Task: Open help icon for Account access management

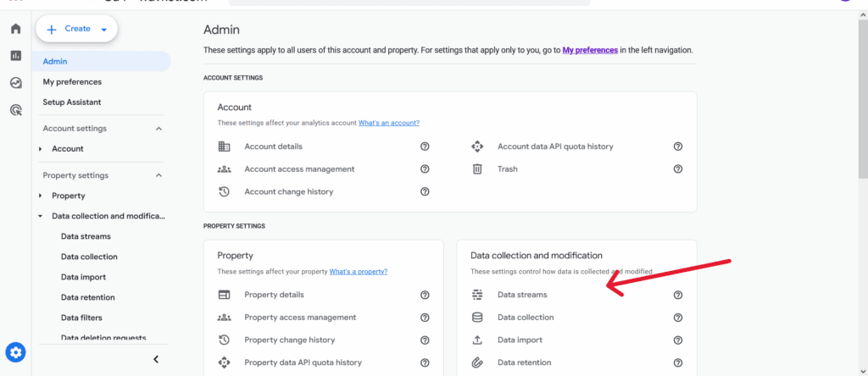Action: pos(425,169)
